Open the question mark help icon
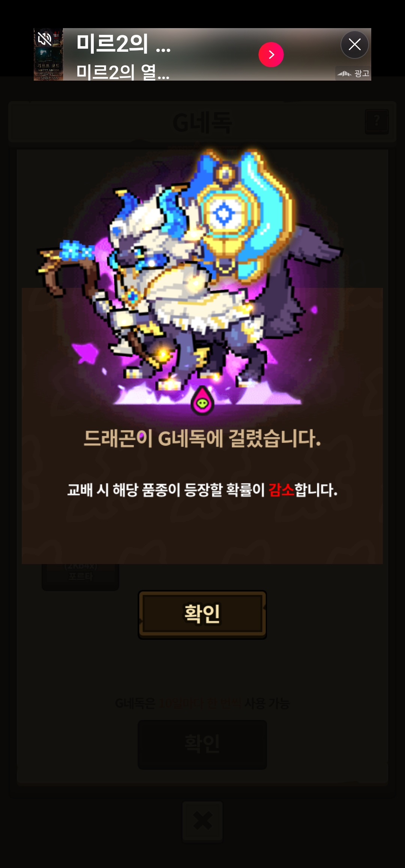 [376, 122]
